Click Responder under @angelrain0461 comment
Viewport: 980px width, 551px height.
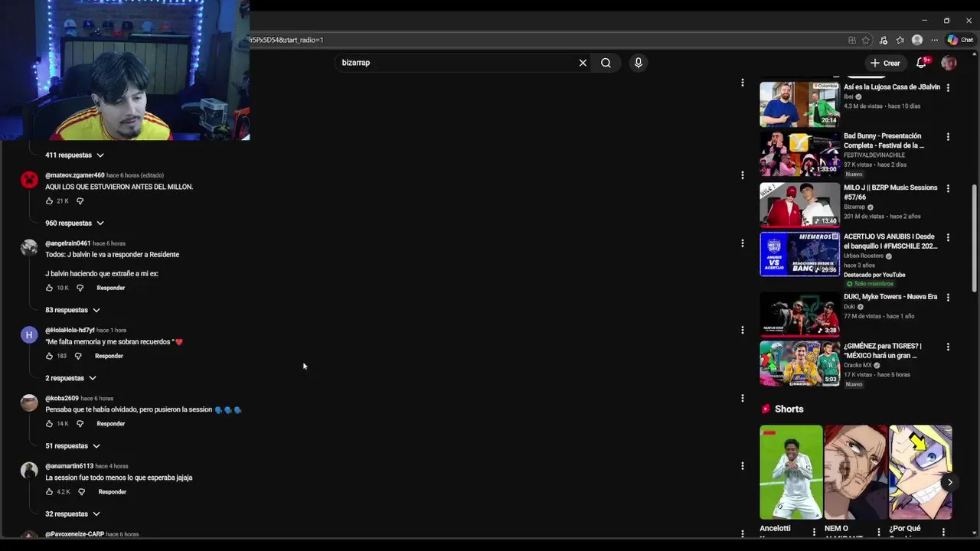click(110, 288)
